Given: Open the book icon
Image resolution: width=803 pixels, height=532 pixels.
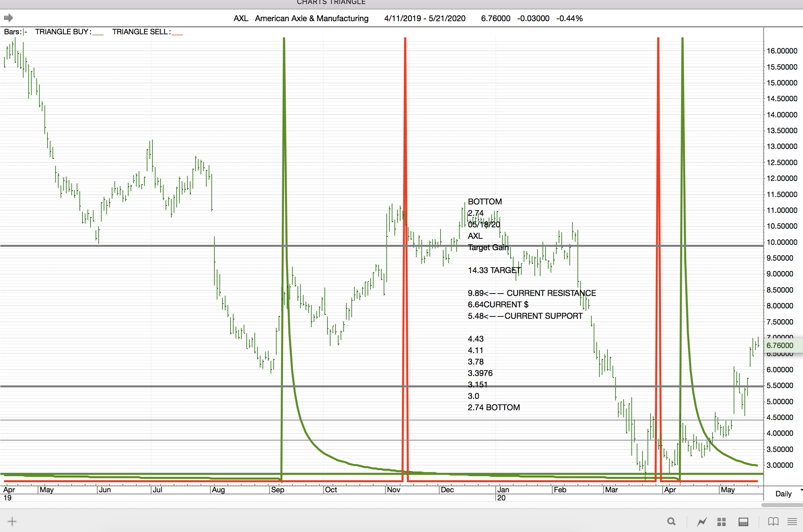Looking at the screenshot, I should pos(773,521).
